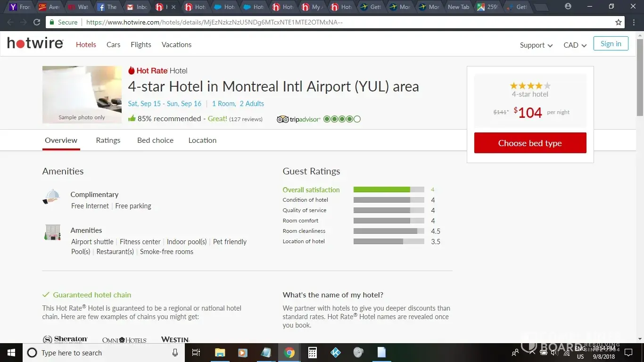644x362 pixels.
Task: Open the CAD currency dropdown
Action: coord(575,45)
